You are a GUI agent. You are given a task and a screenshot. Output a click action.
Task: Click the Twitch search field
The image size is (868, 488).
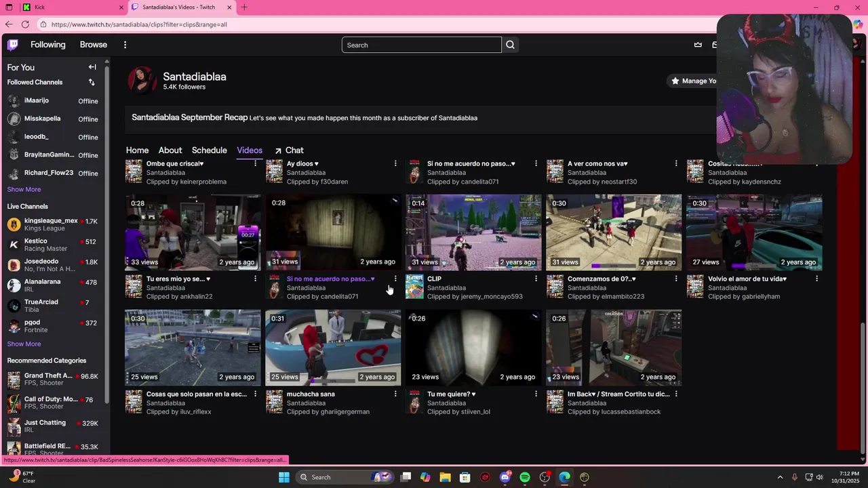(421, 45)
